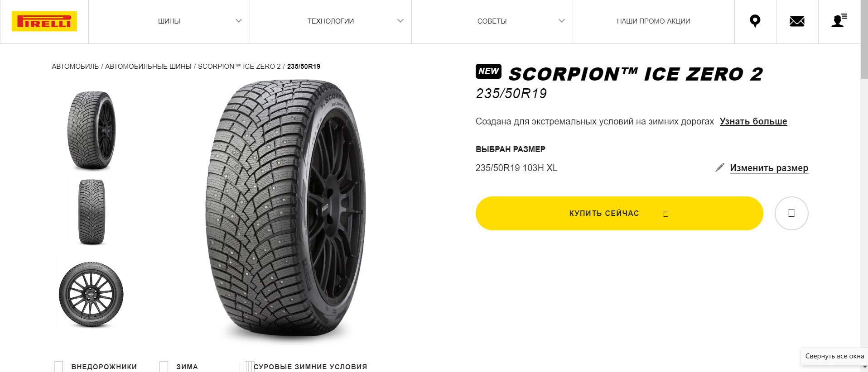The height and width of the screenshot is (372, 868).
Task: Click the Изменить размер link
Action: pos(769,168)
